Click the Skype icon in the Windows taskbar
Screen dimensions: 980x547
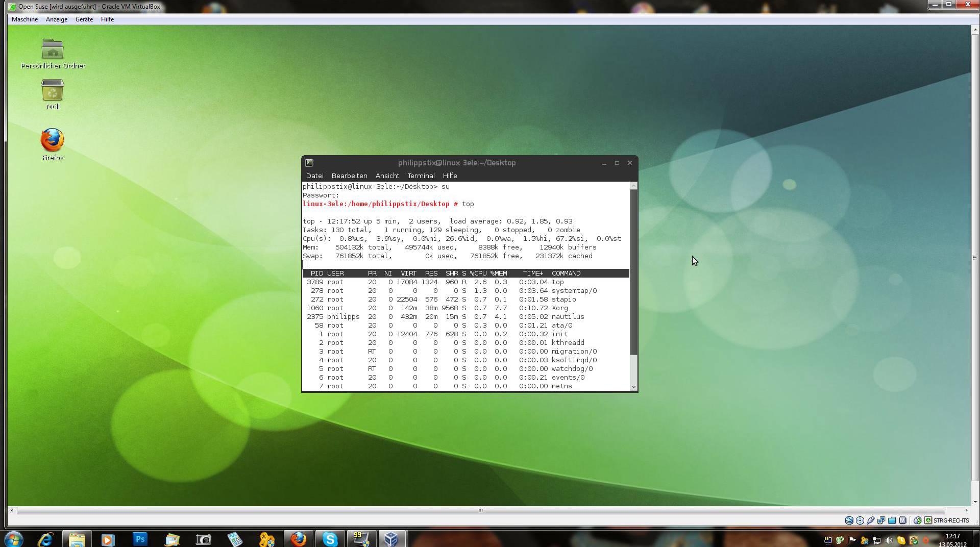tap(330, 539)
